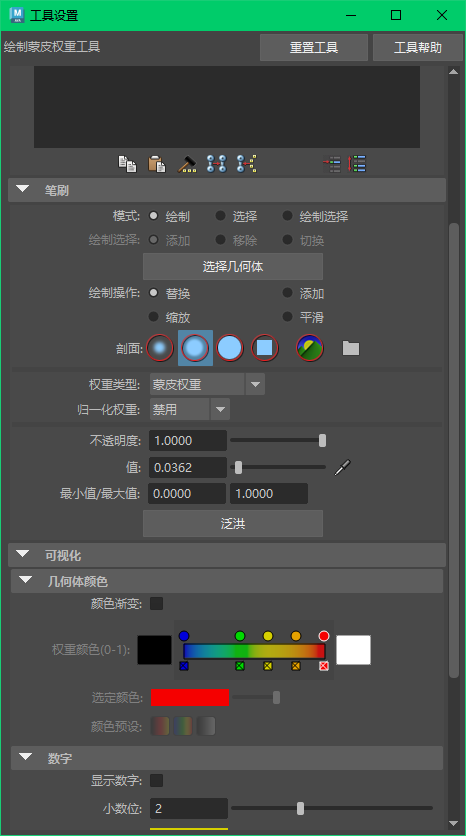
Task: Click the 不透明度 slider handle
Action: (322, 440)
